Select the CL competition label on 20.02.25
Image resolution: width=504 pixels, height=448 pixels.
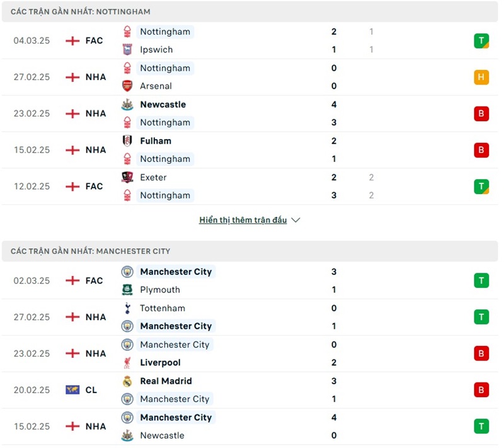tap(91, 390)
